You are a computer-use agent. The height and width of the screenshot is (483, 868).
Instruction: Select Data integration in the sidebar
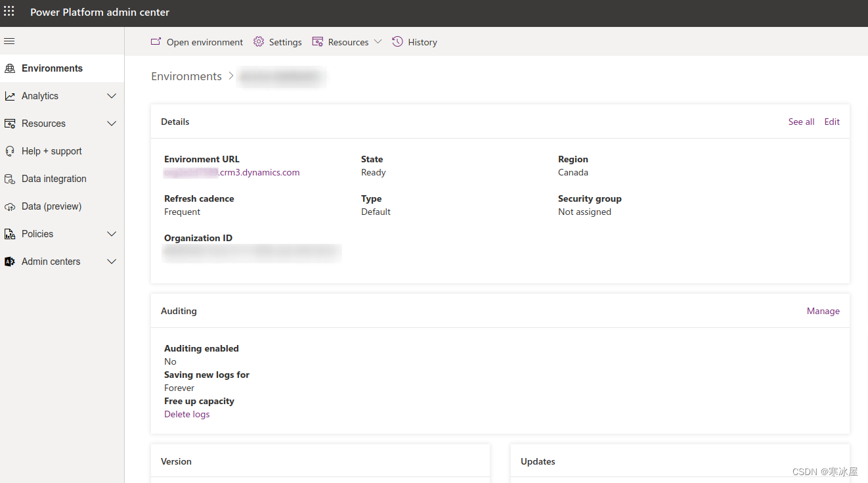coord(62,179)
